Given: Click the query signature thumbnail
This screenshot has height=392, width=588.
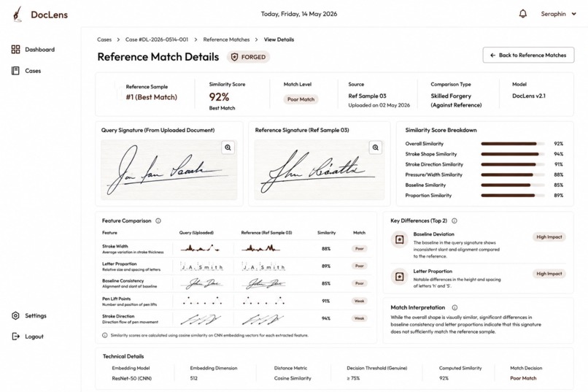Looking at the screenshot, I should tap(169, 170).
